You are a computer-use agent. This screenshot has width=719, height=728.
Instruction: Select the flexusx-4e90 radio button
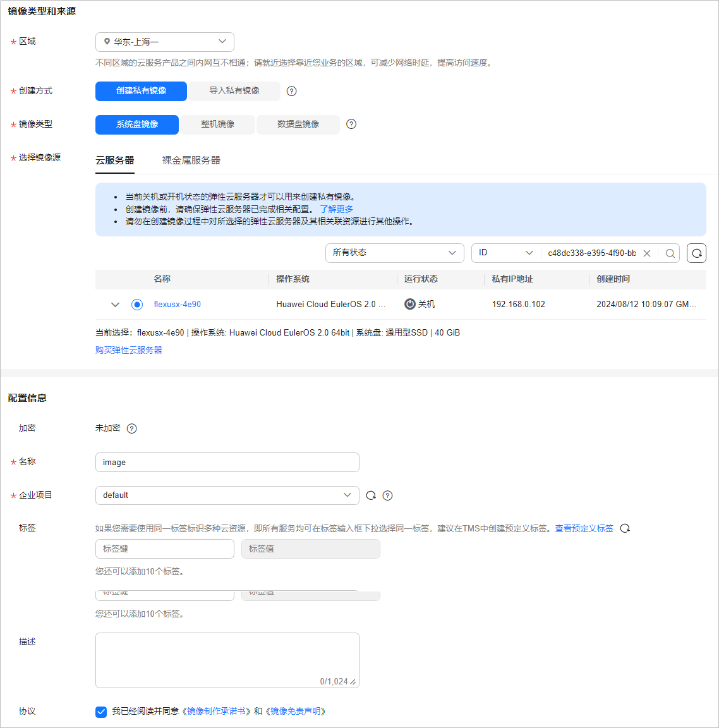click(137, 305)
